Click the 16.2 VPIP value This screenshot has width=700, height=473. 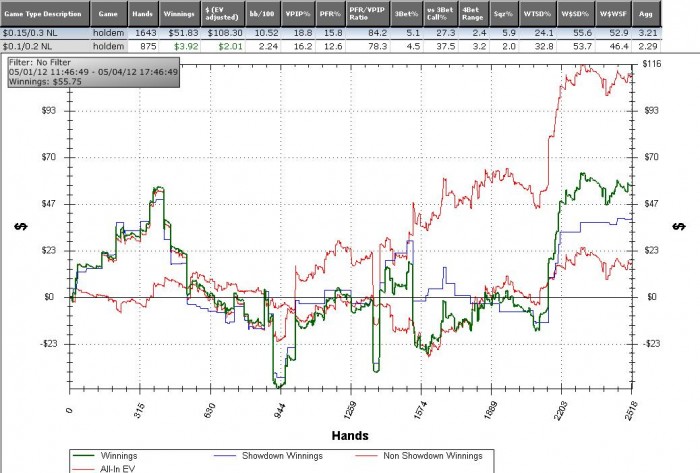(303, 46)
